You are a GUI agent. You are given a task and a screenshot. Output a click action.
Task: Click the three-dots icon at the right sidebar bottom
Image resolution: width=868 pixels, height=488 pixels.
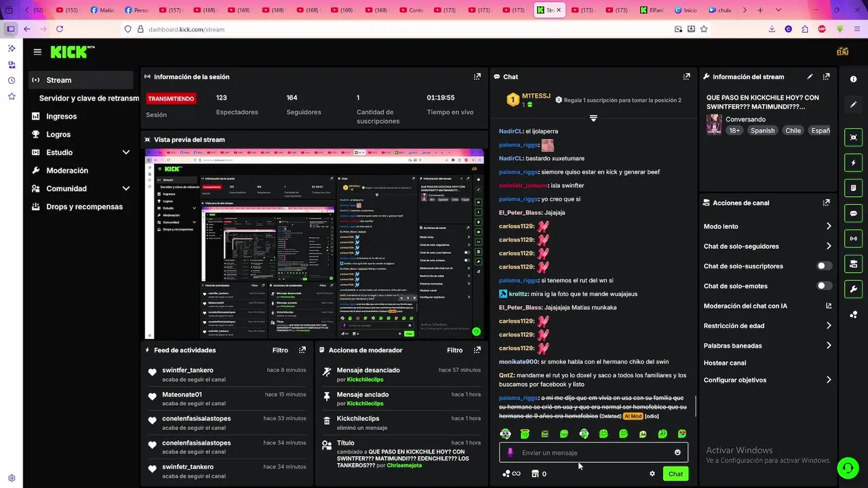click(x=853, y=314)
